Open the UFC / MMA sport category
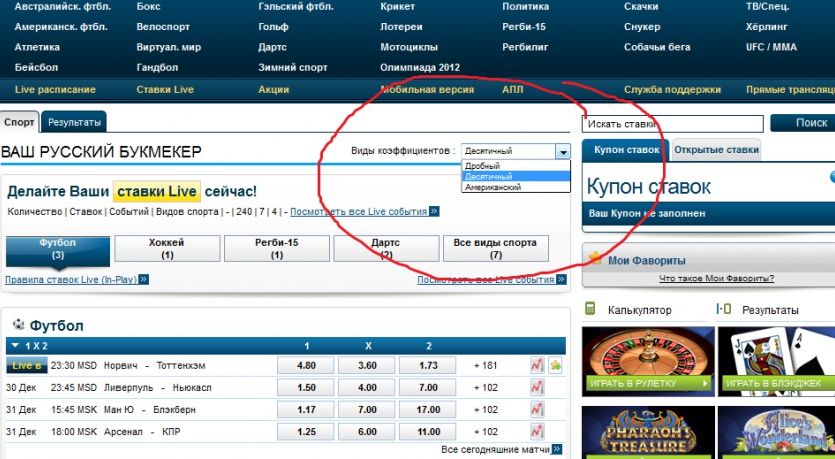 point(771,47)
